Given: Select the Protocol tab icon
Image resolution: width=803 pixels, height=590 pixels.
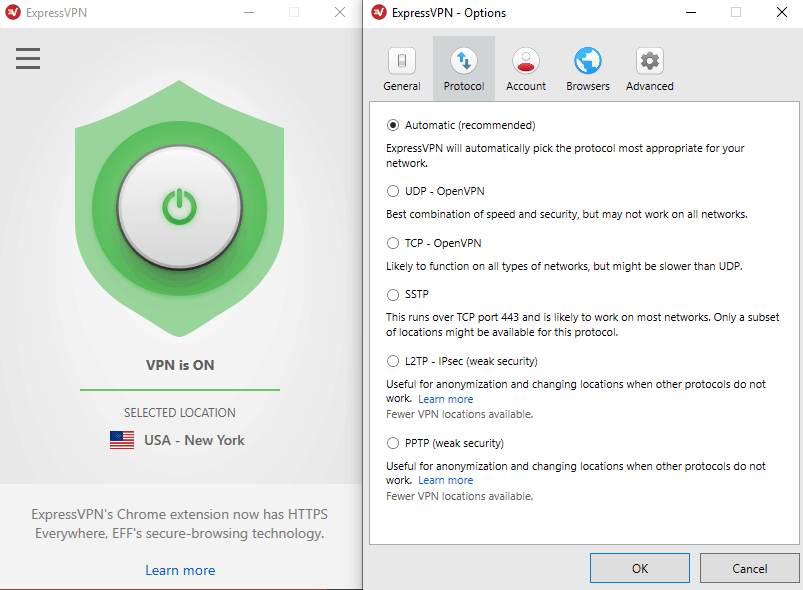Looking at the screenshot, I should [463, 61].
